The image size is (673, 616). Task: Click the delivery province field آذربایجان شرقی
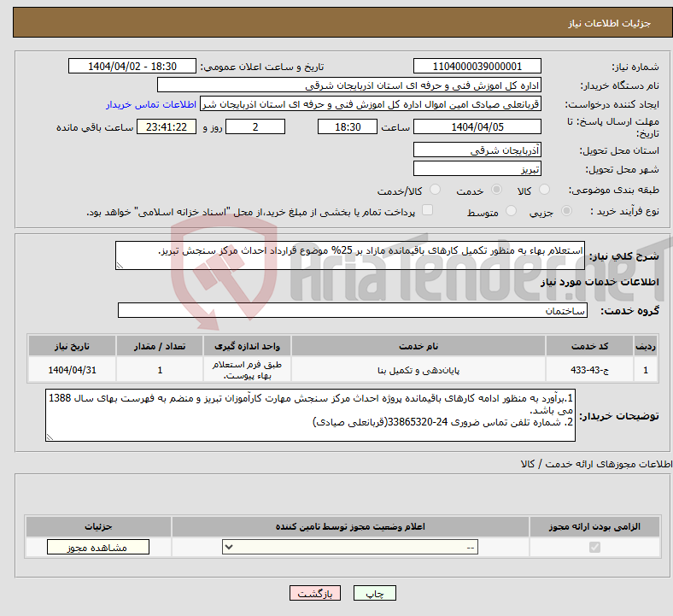[477, 150]
